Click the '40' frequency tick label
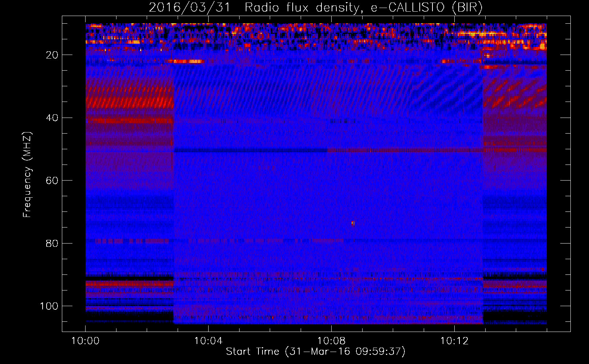The width and height of the screenshot is (589, 364). pyautogui.click(x=52, y=118)
